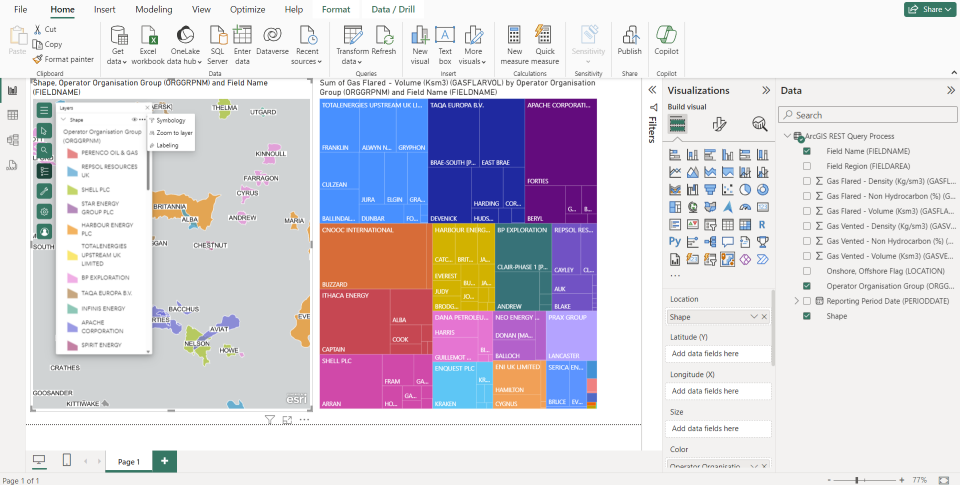
Task: Remove Shape from the Location well
Action: pyautogui.click(x=764, y=317)
